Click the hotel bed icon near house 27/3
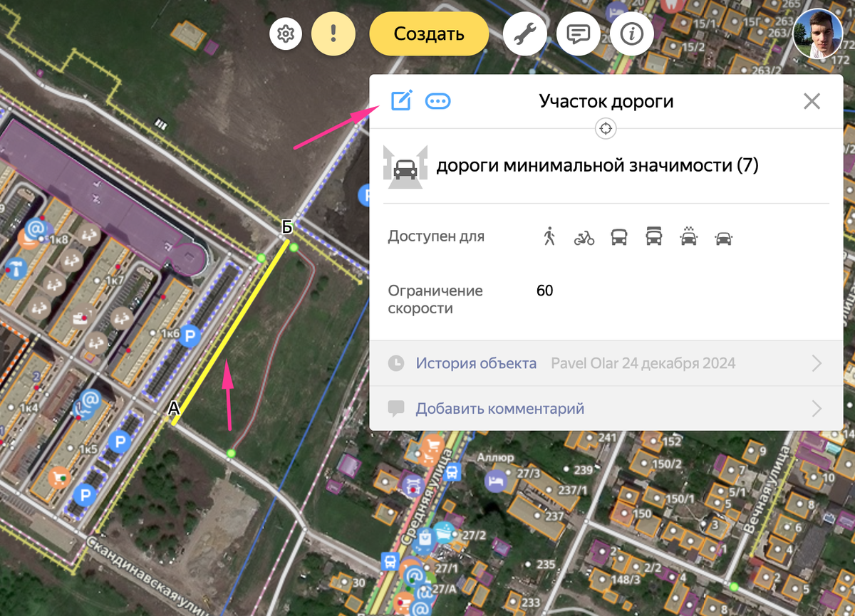This screenshot has width=855, height=616. pyautogui.click(x=494, y=483)
